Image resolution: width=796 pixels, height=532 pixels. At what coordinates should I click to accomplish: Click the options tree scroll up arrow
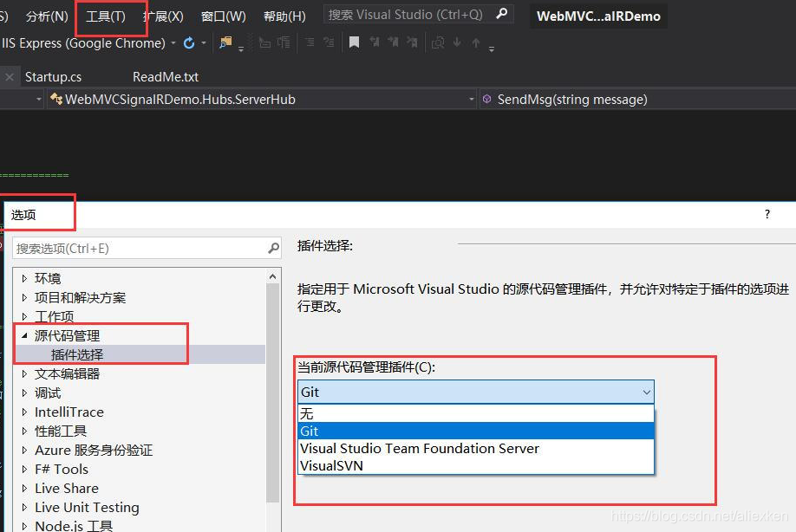[x=272, y=276]
